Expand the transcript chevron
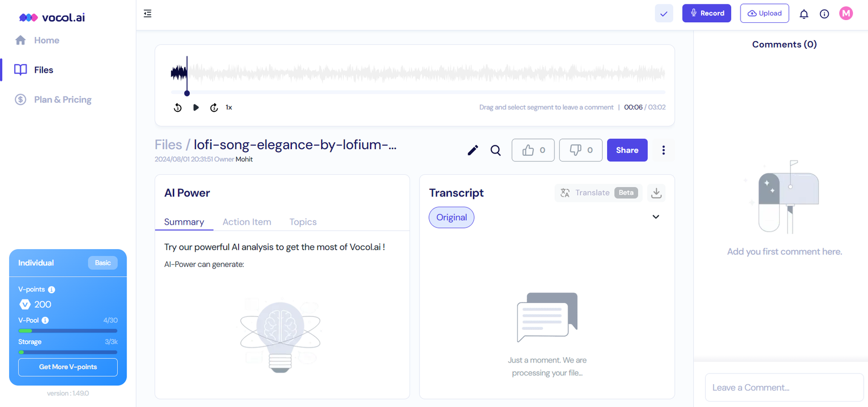Image resolution: width=868 pixels, height=407 pixels. [x=656, y=217]
